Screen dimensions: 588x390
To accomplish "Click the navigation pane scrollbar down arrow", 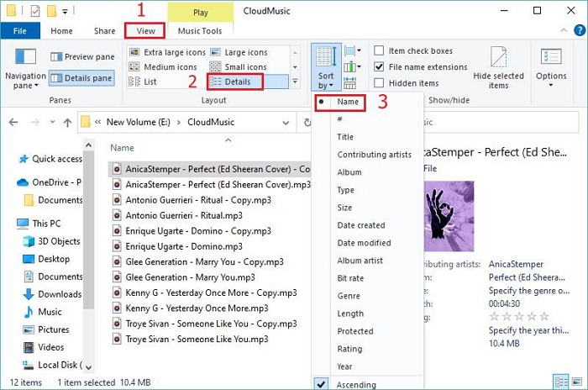I will [x=88, y=367].
